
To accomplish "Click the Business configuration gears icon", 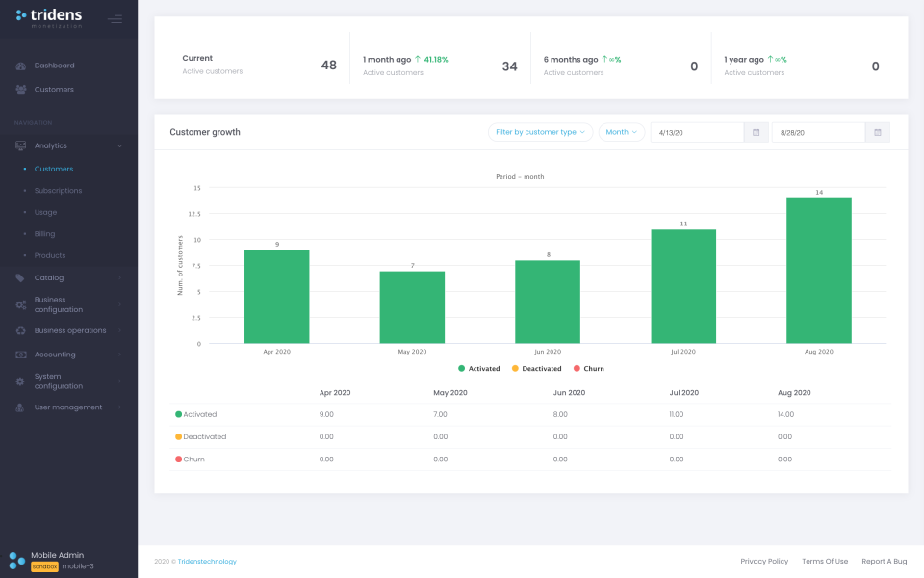I will (20, 303).
